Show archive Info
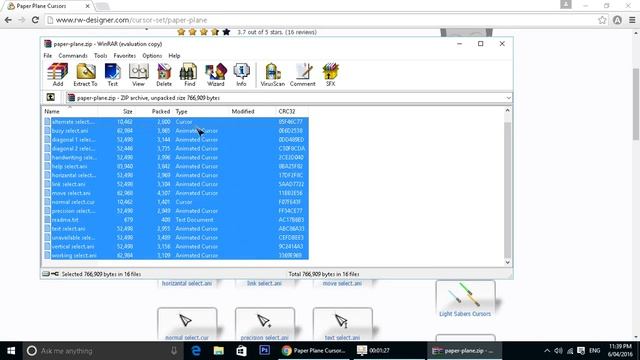 (x=241, y=75)
